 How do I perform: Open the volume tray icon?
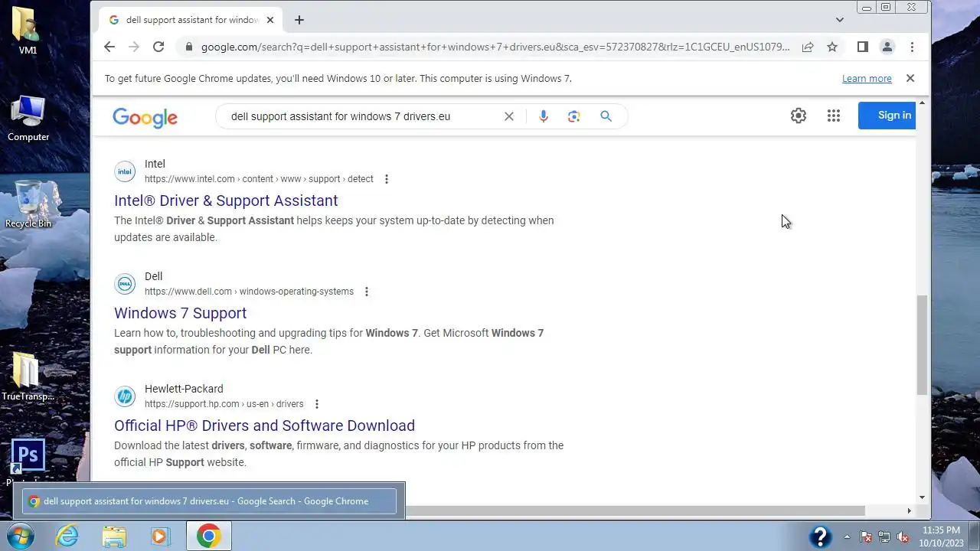click(903, 536)
